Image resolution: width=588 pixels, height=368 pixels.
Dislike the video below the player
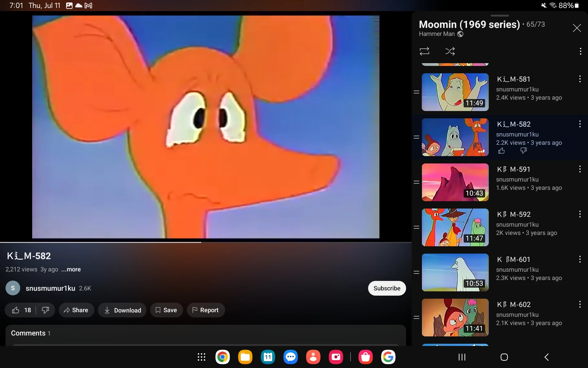[45, 310]
